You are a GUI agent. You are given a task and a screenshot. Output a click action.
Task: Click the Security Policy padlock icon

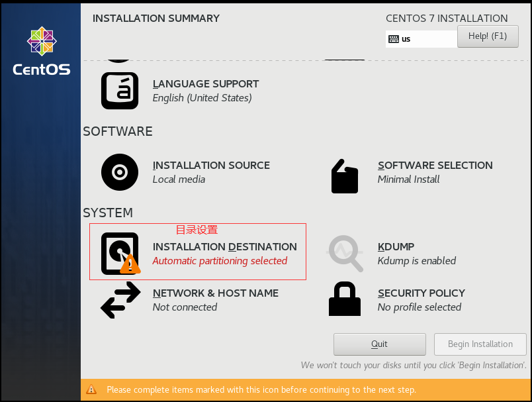(345, 299)
